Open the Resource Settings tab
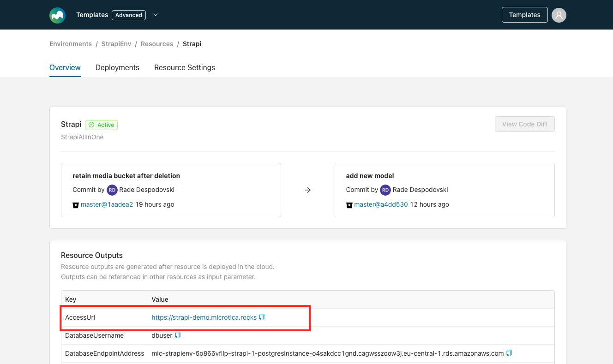613x364 pixels. click(x=185, y=67)
